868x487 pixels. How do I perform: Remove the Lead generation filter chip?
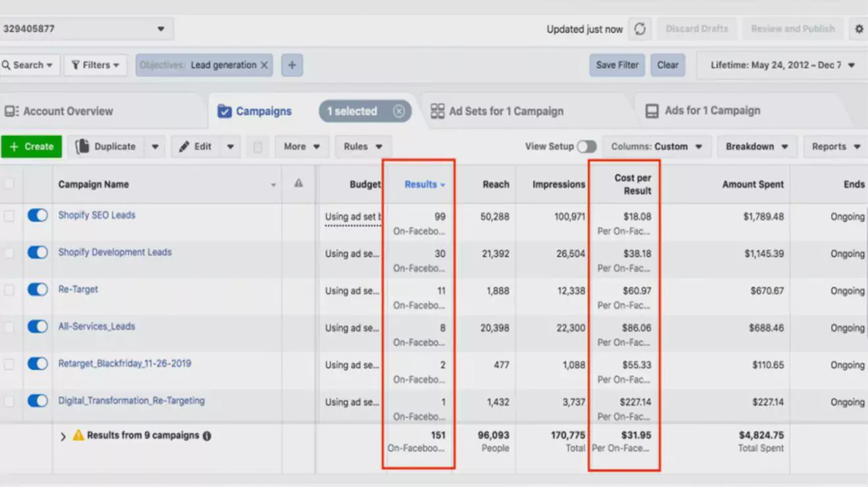pyautogui.click(x=264, y=65)
